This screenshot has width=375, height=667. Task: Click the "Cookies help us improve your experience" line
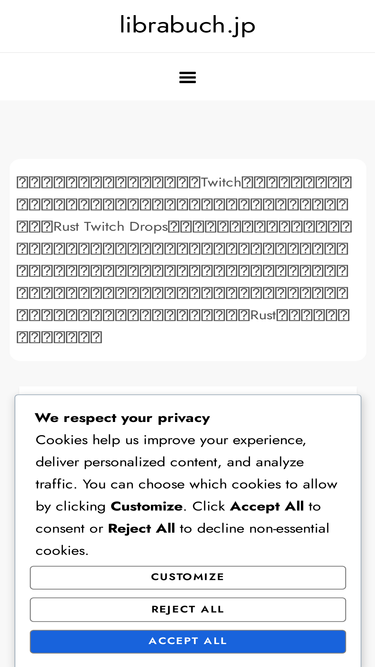170,440
